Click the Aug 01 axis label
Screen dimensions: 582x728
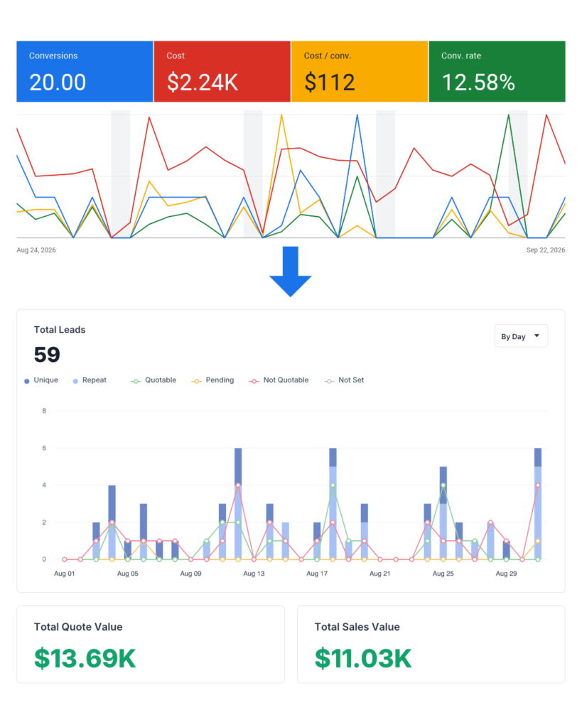pos(65,574)
